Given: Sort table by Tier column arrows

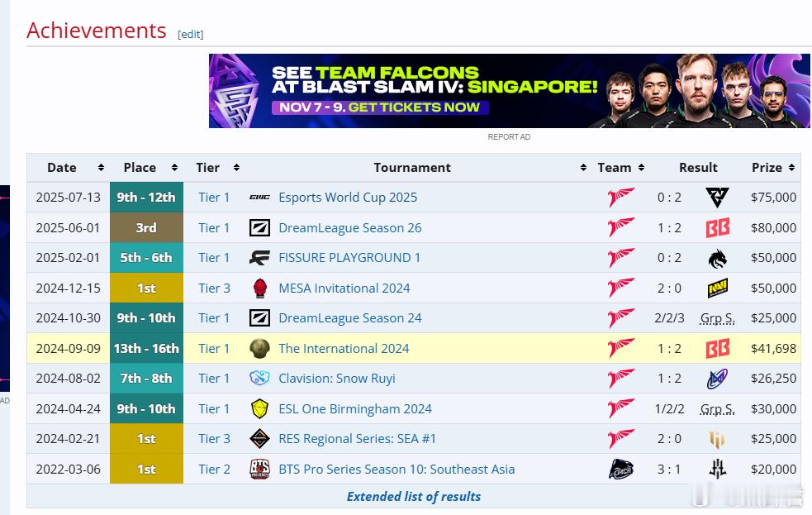Looking at the screenshot, I should [x=236, y=167].
